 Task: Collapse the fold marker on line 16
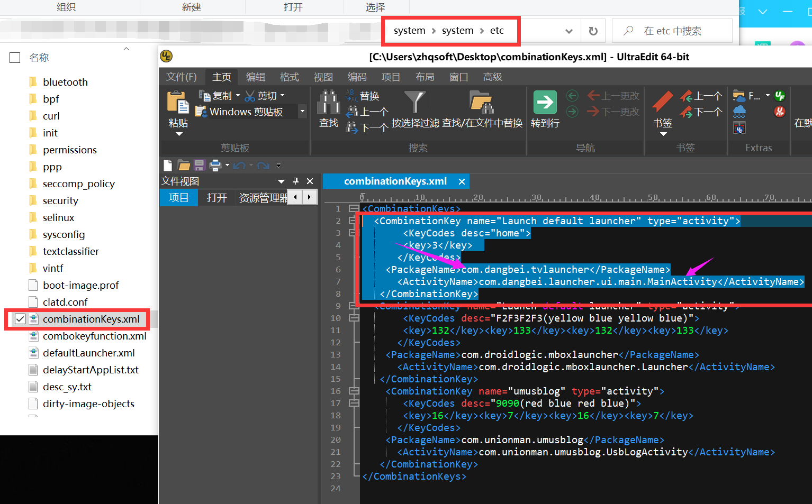coord(353,391)
